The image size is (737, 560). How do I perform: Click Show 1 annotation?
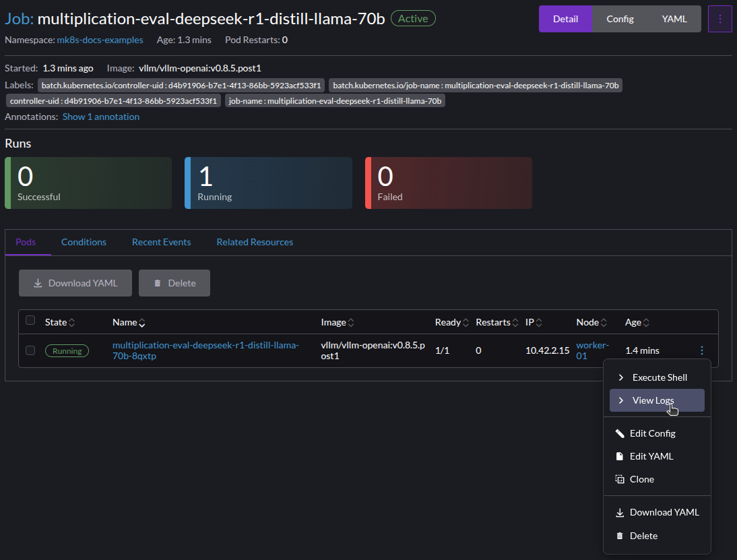pos(100,117)
